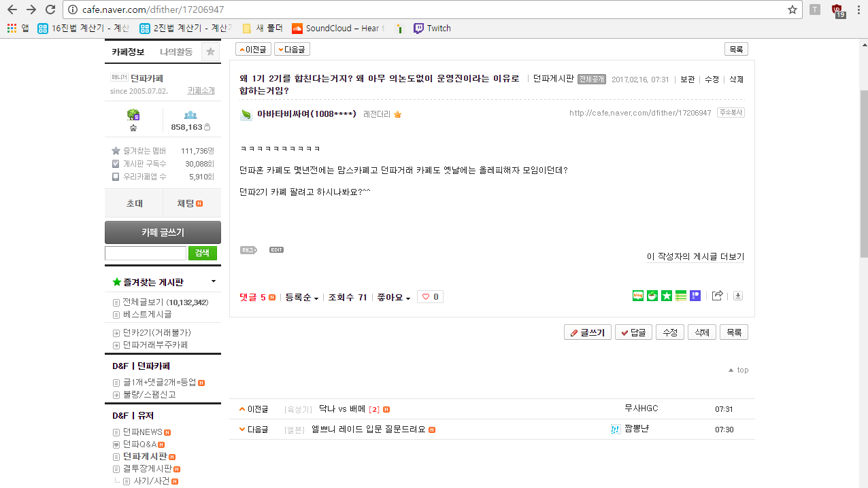Click the download post icon
Screen dimensions: 868x488
(738, 296)
